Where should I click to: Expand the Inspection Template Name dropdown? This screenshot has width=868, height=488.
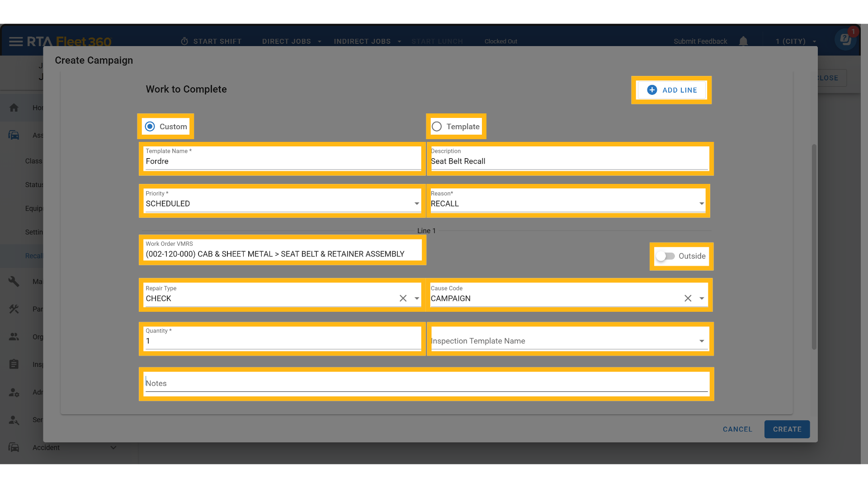[x=701, y=341]
